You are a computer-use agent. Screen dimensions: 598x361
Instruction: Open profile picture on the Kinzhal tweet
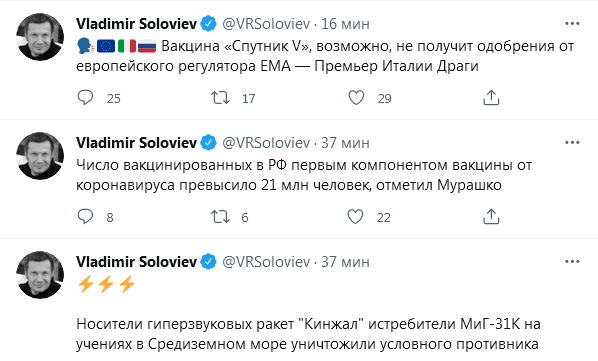pos(40,274)
